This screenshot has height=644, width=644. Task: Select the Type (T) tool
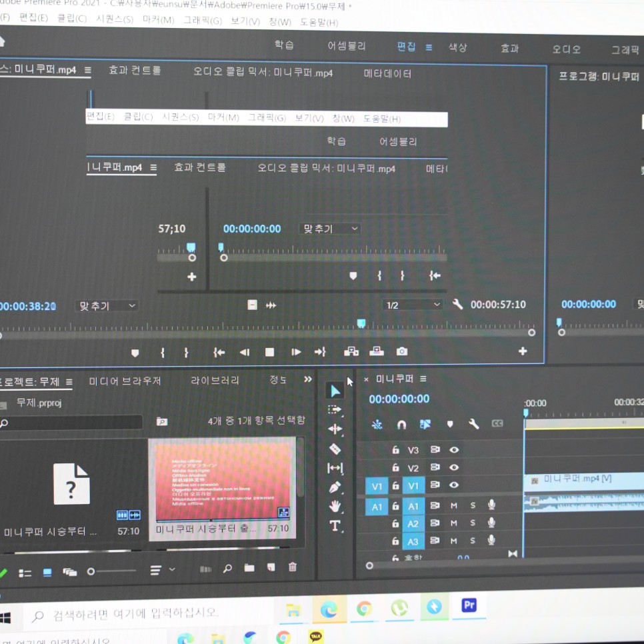point(335,526)
